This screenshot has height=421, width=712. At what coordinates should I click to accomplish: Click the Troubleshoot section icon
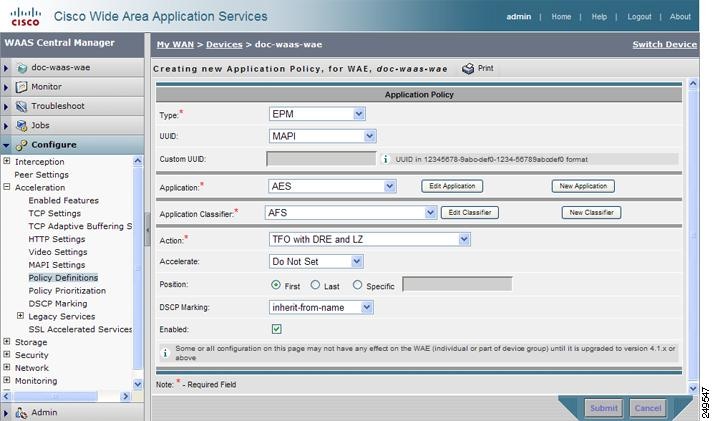click(21, 106)
